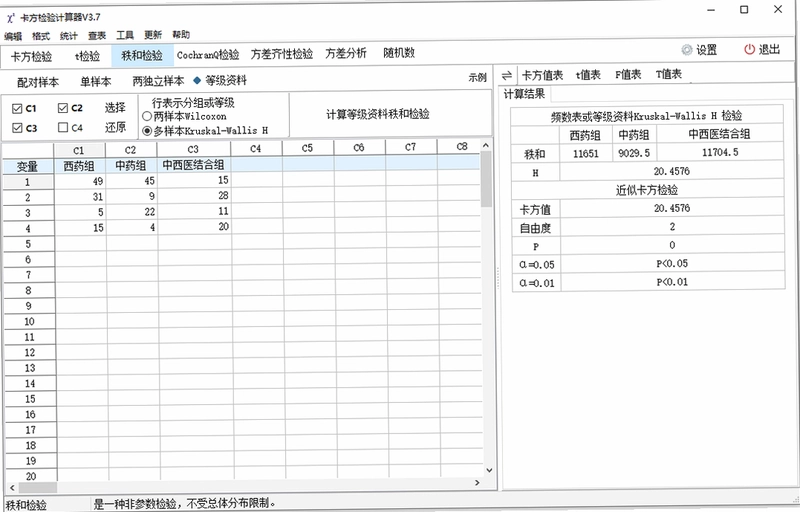Click the 计算结果 tab
This screenshot has width=800, height=512.
[524, 94]
